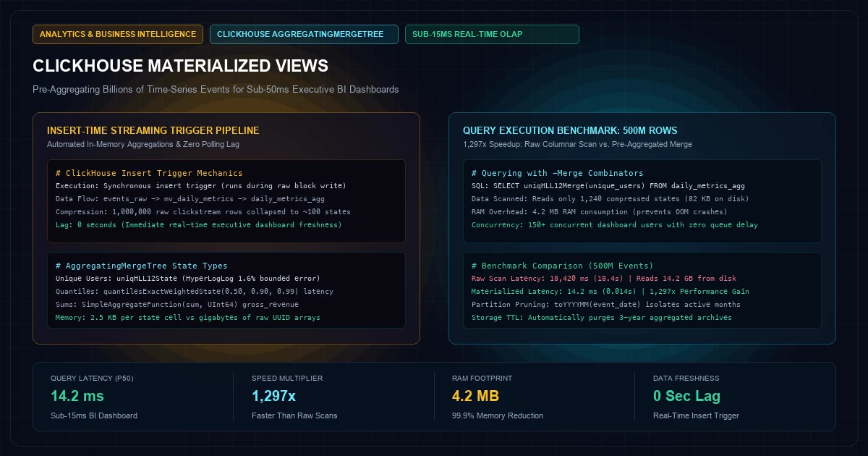The width and height of the screenshot is (868, 456).
Task: Click the Speed Multiplier label
Action: (287, 379)
